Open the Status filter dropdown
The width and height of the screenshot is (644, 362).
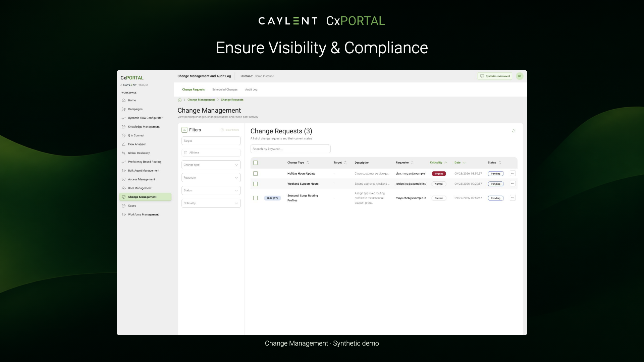point(211,190)
